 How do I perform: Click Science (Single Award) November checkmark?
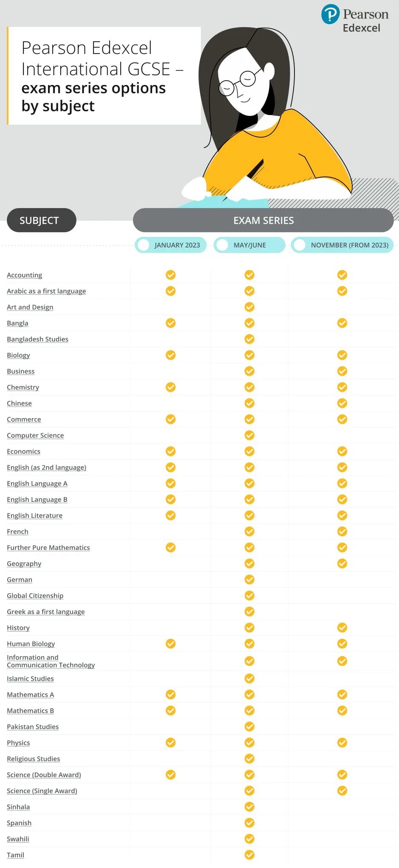click(342, 790)
